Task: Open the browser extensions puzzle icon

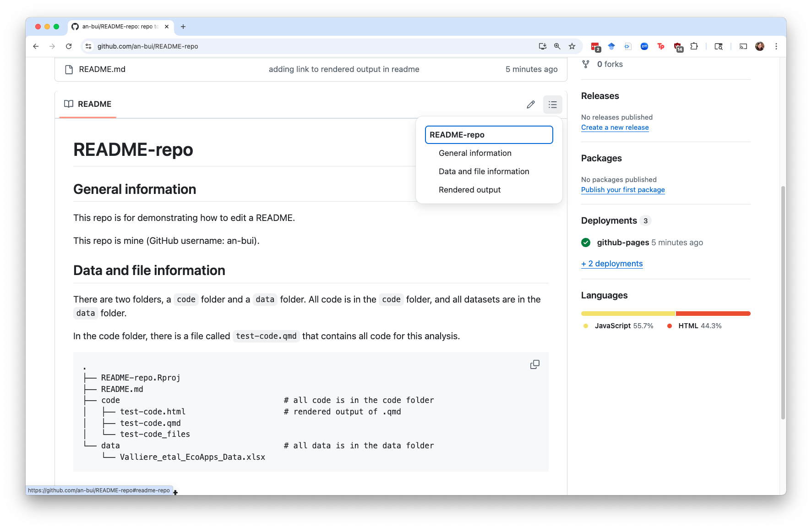Action: click(694, 46)
